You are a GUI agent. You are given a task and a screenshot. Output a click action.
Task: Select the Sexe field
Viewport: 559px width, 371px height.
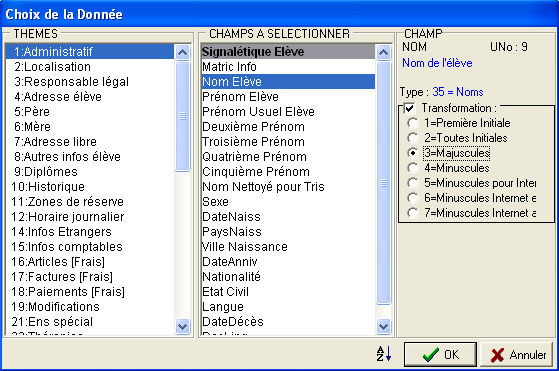pos(288,201)
